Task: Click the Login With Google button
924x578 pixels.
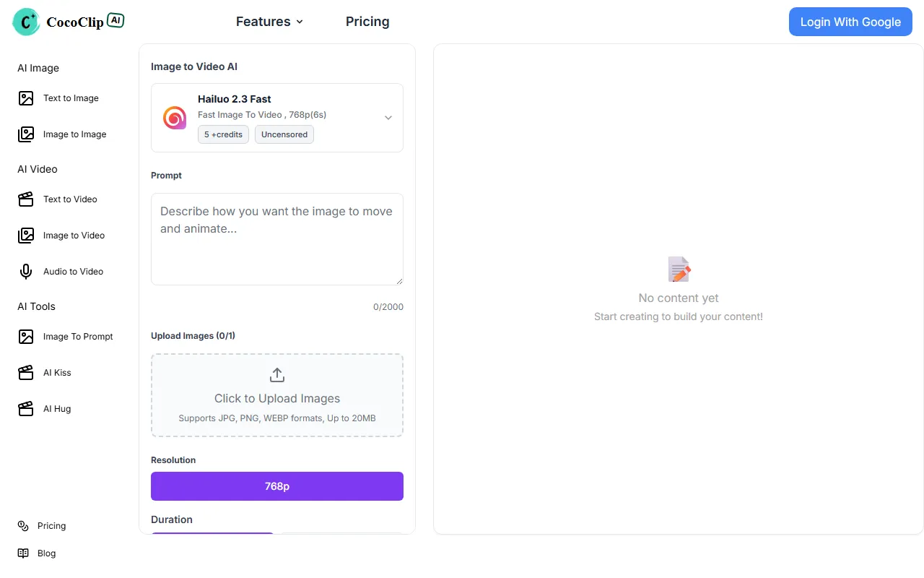Action: [850, 22]
